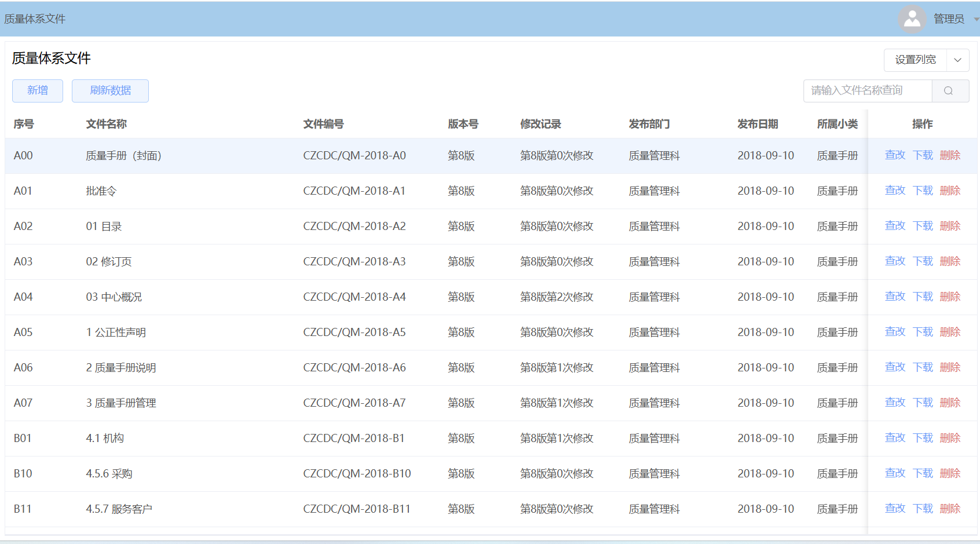The height and width of the screenshot is (544, 980).
Task: Select the 质量手册（封面）file name cell
Action: [123, 156]
